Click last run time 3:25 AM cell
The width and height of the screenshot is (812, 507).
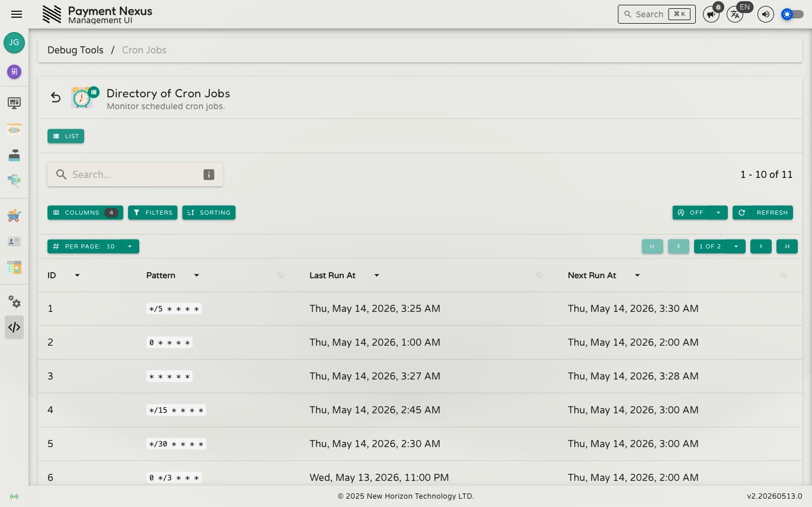click(x=375, y=308)
